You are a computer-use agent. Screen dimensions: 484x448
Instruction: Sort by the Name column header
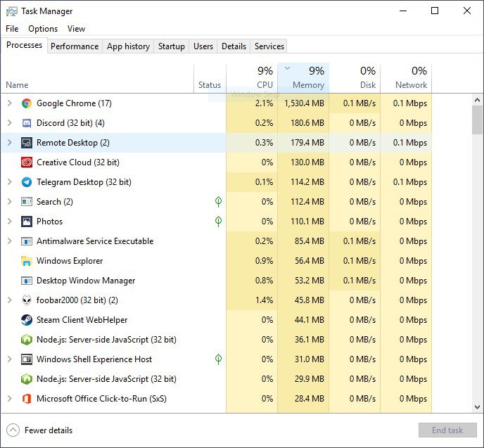pos(98,78)
